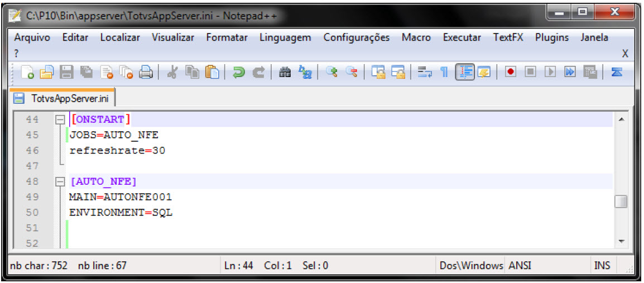Collapse the [AUTO_NFE] section fold marker
This screenshot has height=283, width=644.
pos(60,181)
